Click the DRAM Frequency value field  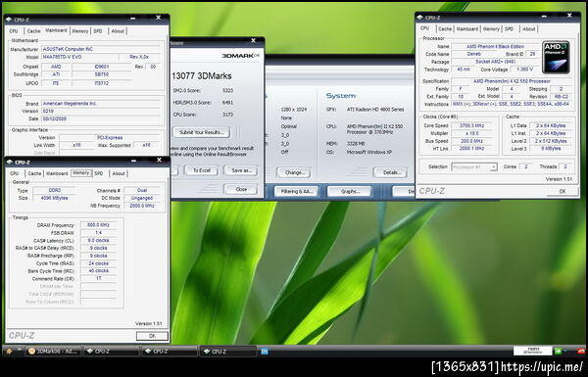pyautogui.click(x=98, y=225)
